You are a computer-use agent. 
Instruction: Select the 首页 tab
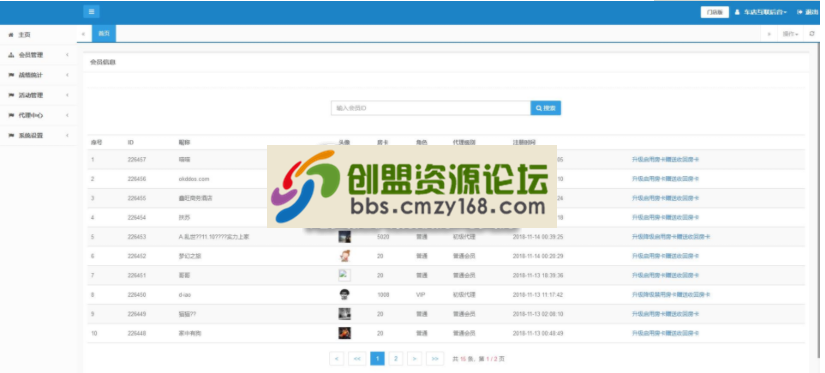tap(104, 34)
